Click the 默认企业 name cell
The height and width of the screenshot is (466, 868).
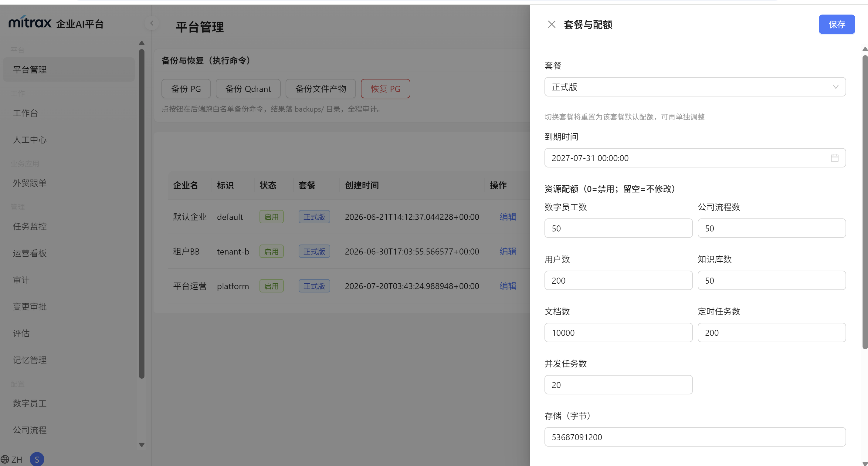(x=190, y=217)
